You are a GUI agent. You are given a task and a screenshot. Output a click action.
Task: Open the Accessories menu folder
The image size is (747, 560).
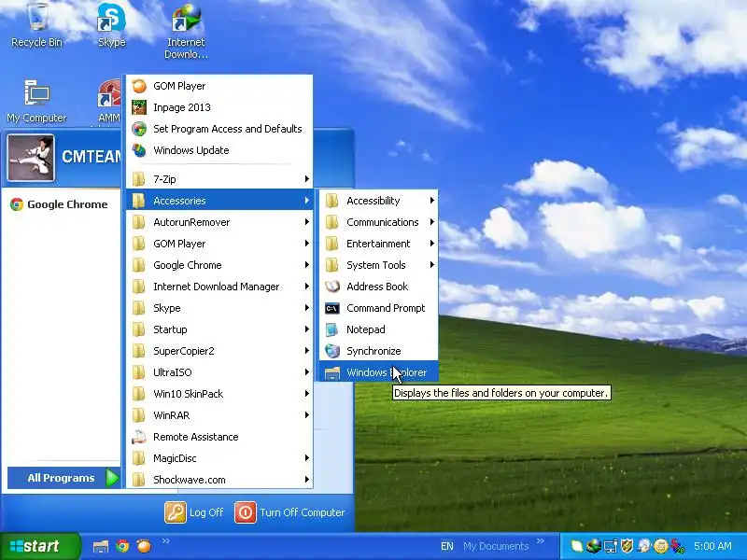(x=219, y=201)
